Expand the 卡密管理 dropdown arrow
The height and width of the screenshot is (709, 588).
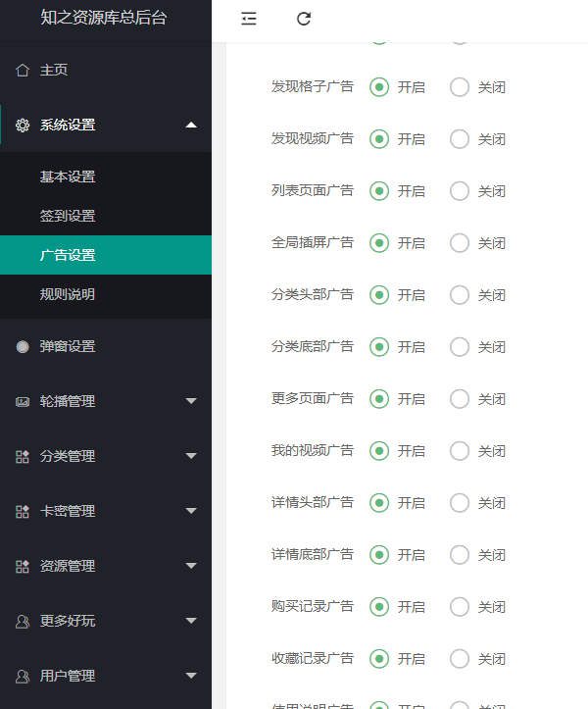pyautogui.click(x=191, y=512)
